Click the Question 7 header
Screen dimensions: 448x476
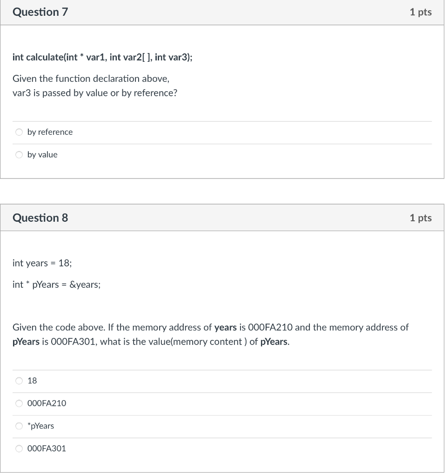pos(40,12)
